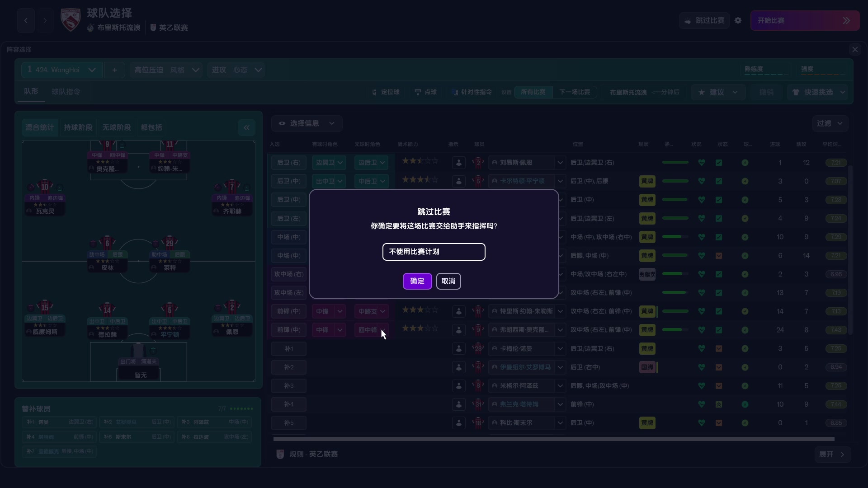Select the 队形 tab
The height and width of the screenshot is (488, 868).
click(31, 91)
